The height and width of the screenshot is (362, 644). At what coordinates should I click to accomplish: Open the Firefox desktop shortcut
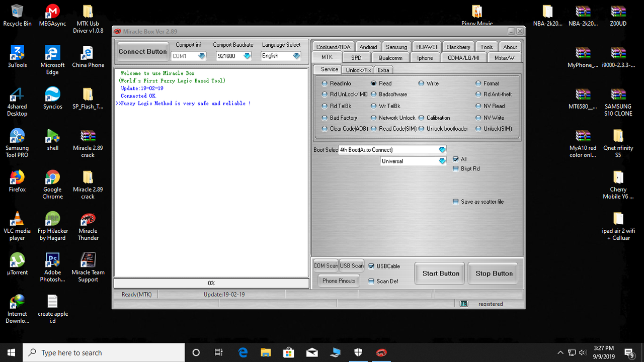click(x=17, y=182)
